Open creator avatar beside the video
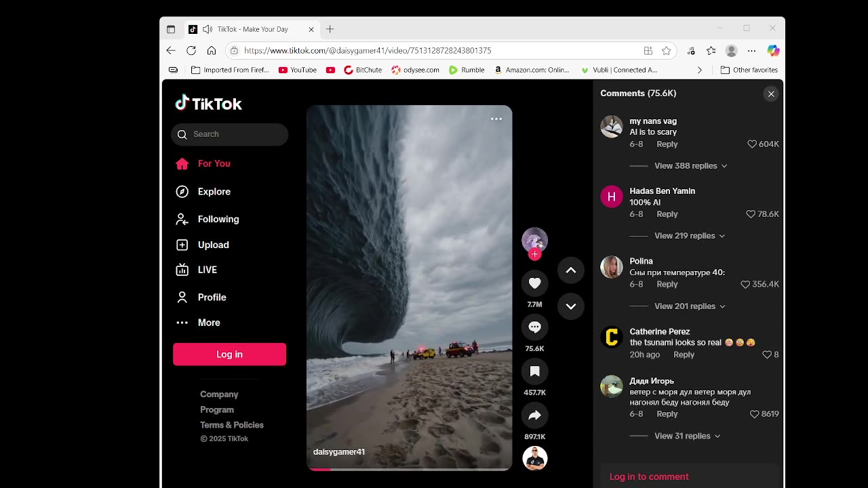This screenshot has height=488, width=868. (x=534, y=239)
